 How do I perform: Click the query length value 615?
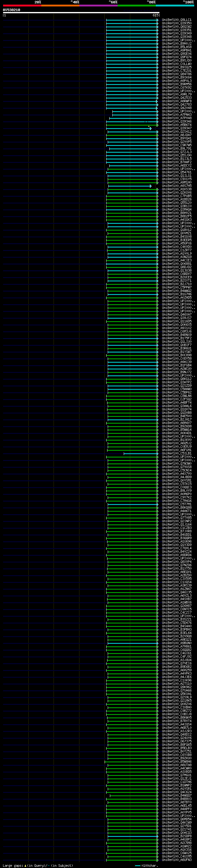click(x=155, y=15)
